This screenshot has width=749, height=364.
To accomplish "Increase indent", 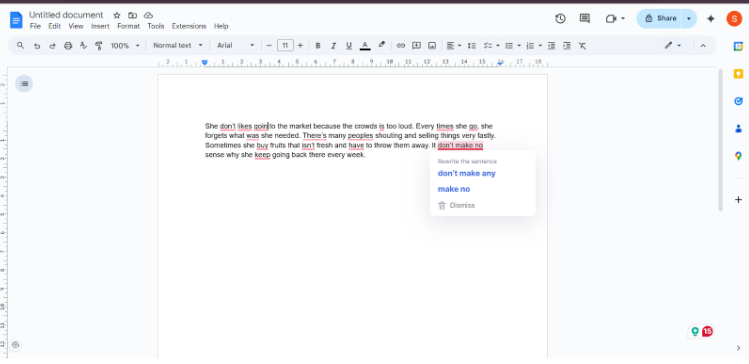I will point(567,46).
